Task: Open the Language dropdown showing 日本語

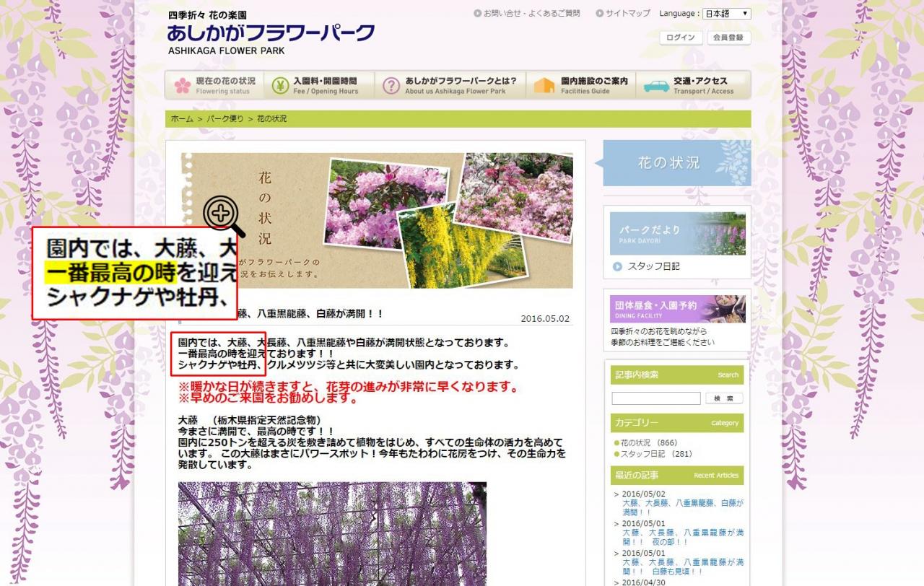Action: point(726,14)
